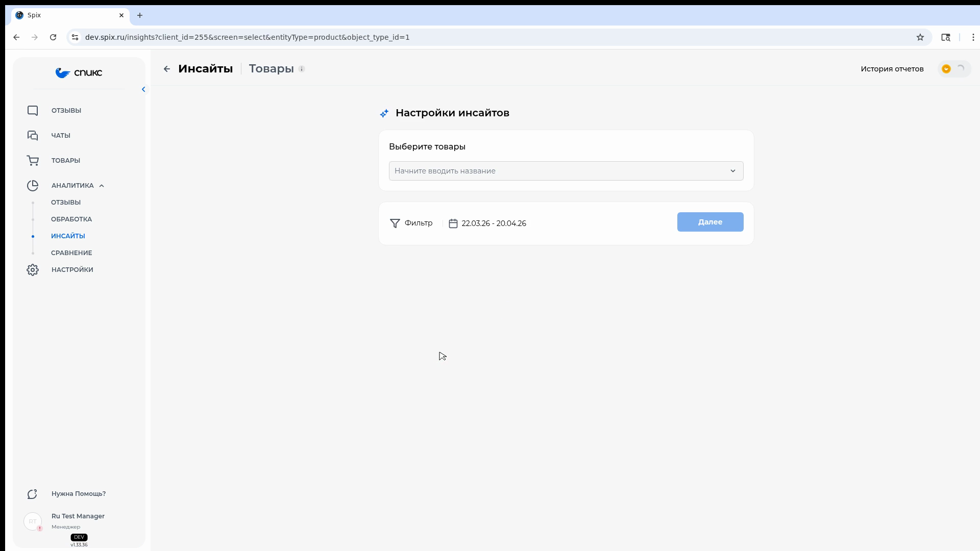
Task: Close the Spix browser tab
Action: click(121, 15)
